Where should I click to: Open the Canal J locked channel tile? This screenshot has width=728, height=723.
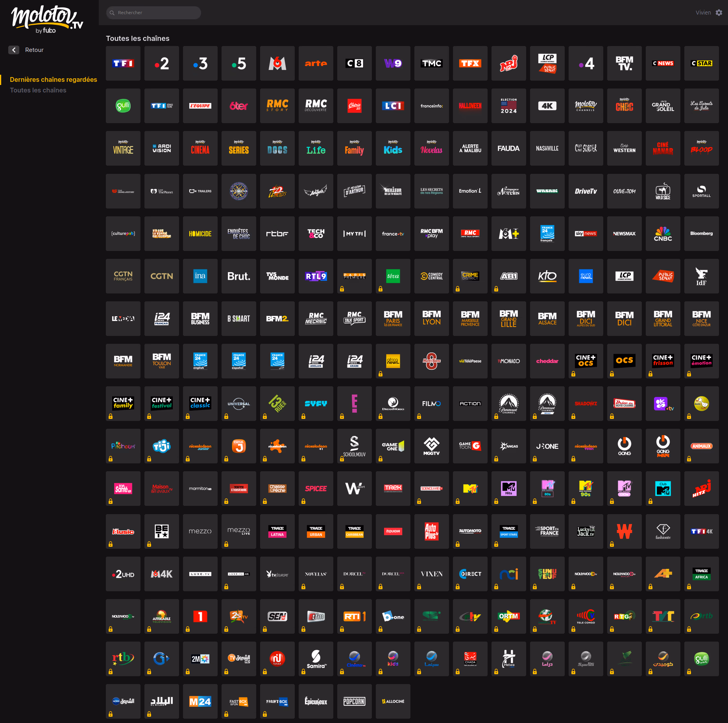[x=239, y=446]
